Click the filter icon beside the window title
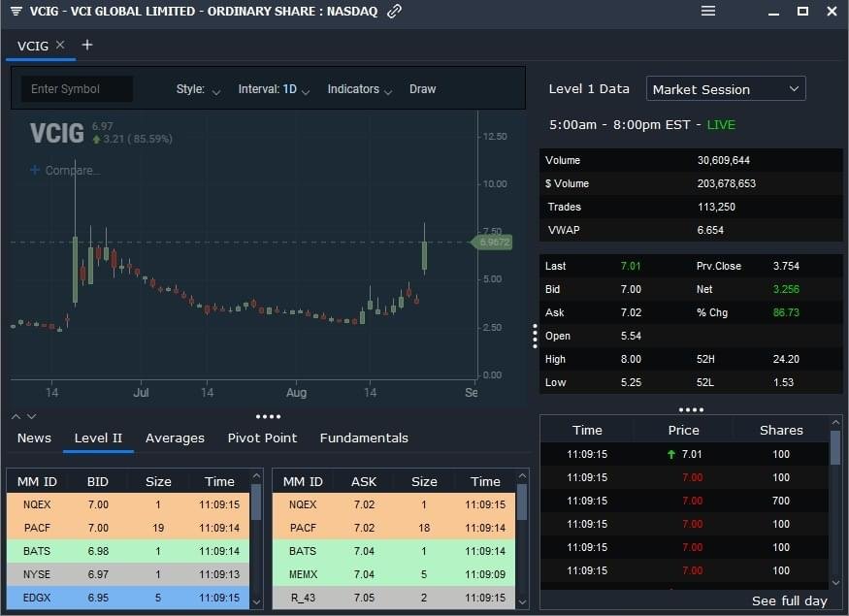This screenshot has height=616, width=849. point(16,11)
